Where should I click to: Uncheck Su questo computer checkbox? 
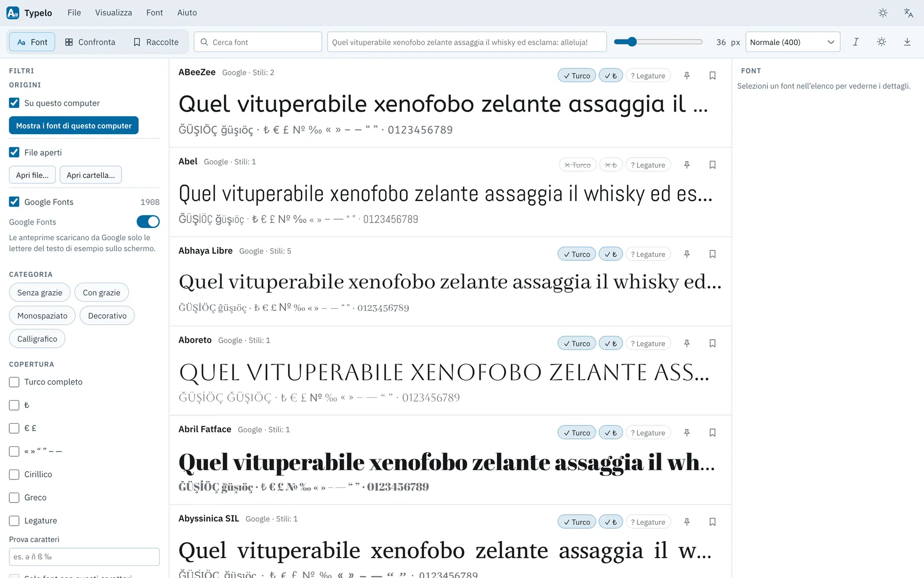click(x=14, y=103)
